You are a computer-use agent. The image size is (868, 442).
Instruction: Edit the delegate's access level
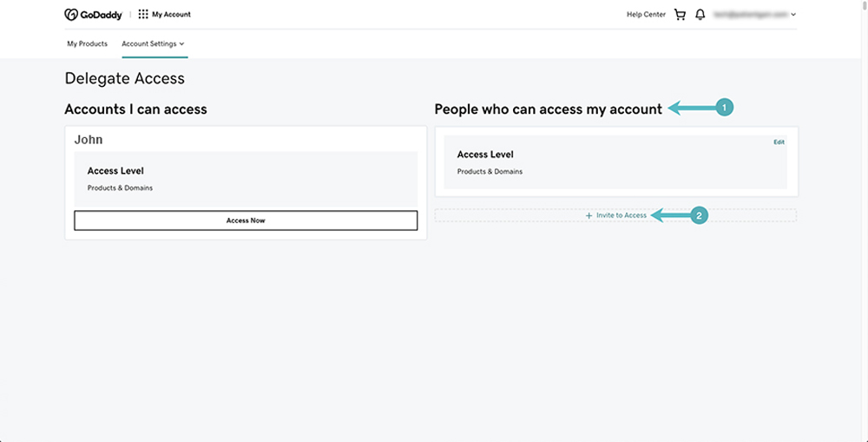(x=779, y=142)
